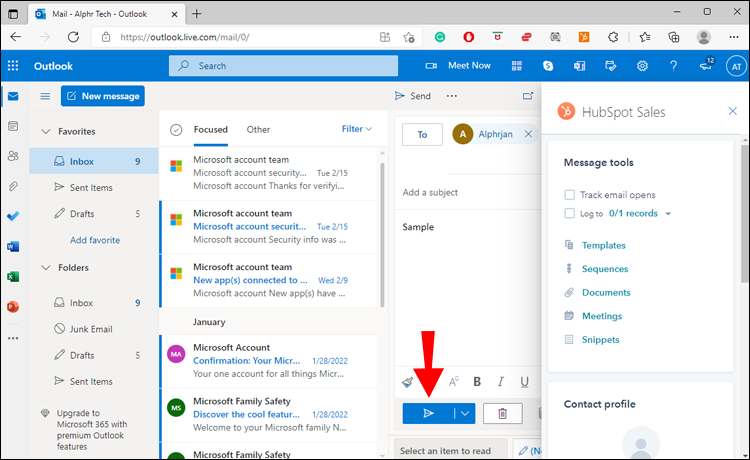Open Outlook settings gear

point(642,66)
